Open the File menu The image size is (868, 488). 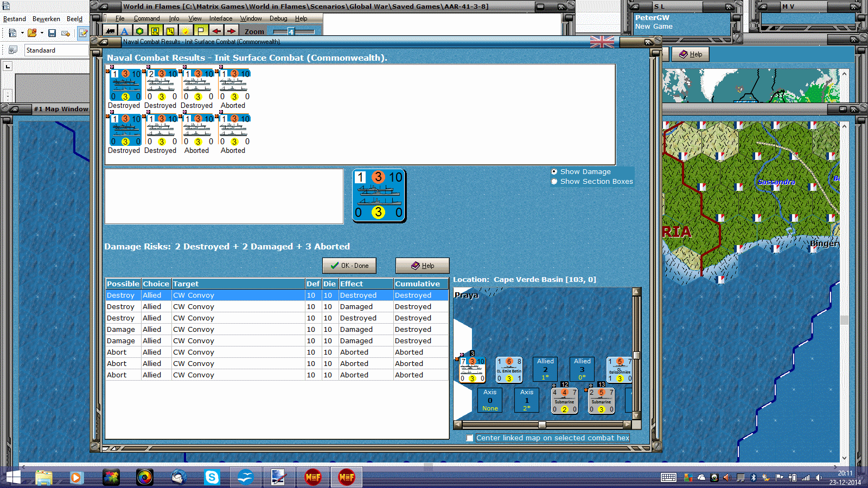(120, 18)
